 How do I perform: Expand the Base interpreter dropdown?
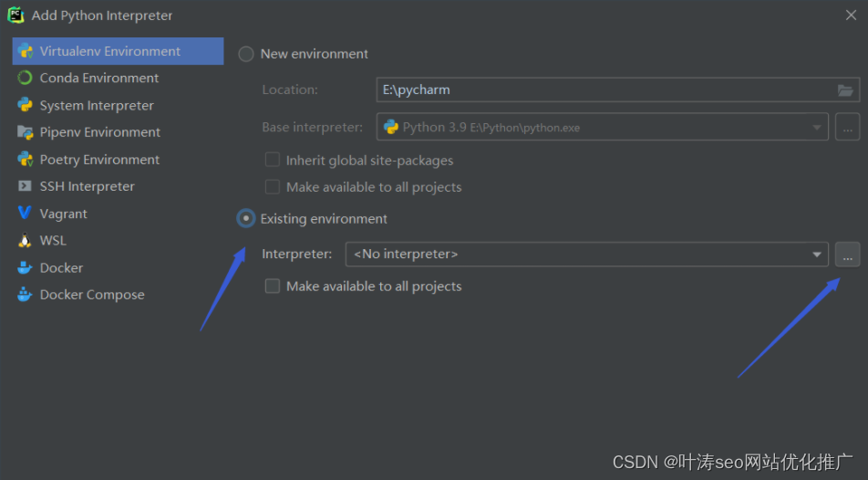point(817,128)
